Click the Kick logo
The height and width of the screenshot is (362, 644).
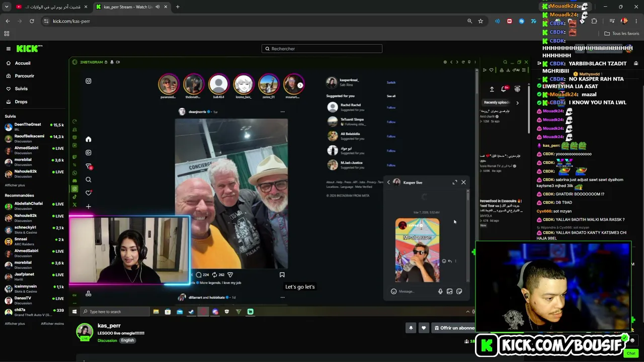[29, 49]
